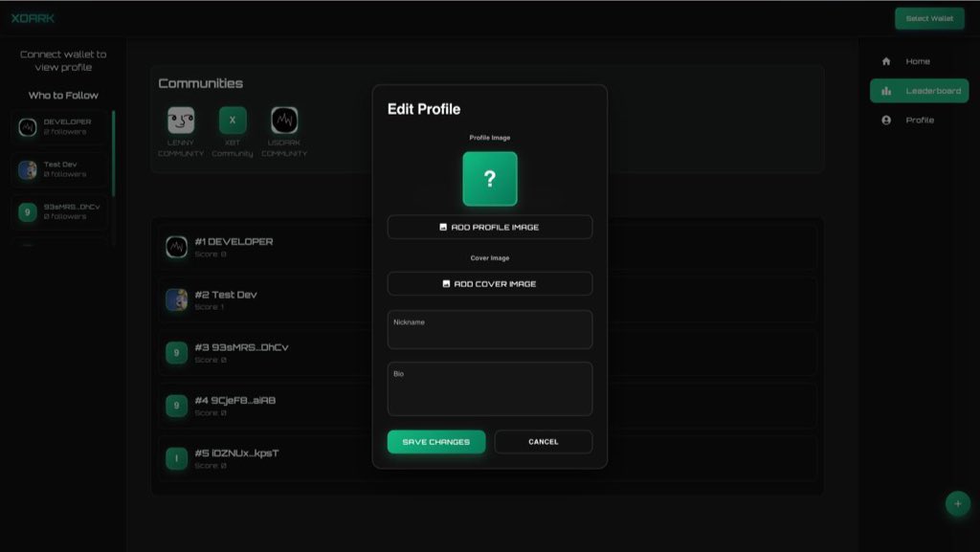
Task: Select 93sMRS_DhCv in Who to Follow
Action: tap(60, 211)
